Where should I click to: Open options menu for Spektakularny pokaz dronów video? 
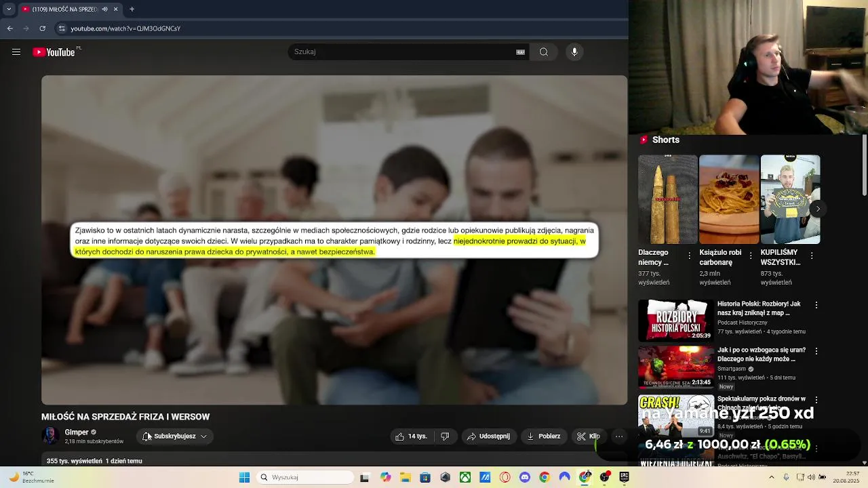click(x=816, y=400)
